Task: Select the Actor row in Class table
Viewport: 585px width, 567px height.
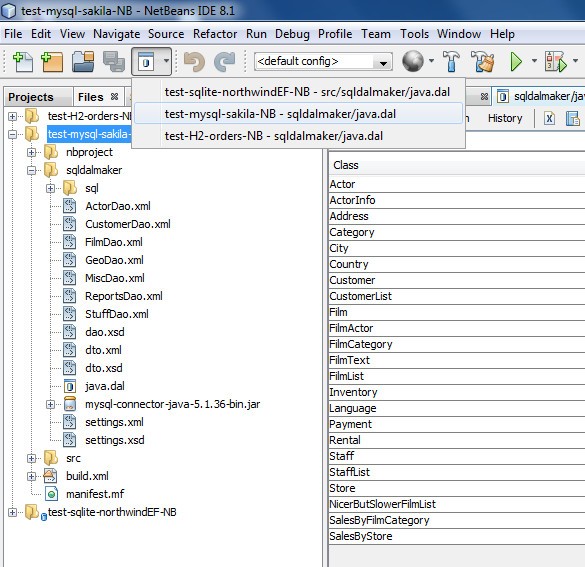Action: 457,184
